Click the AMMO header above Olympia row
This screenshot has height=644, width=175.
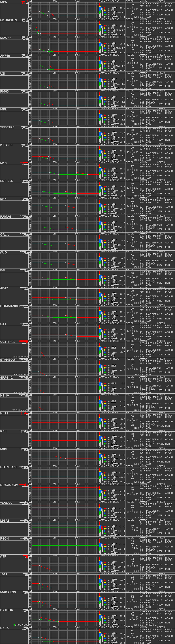(x=143, y=341)
